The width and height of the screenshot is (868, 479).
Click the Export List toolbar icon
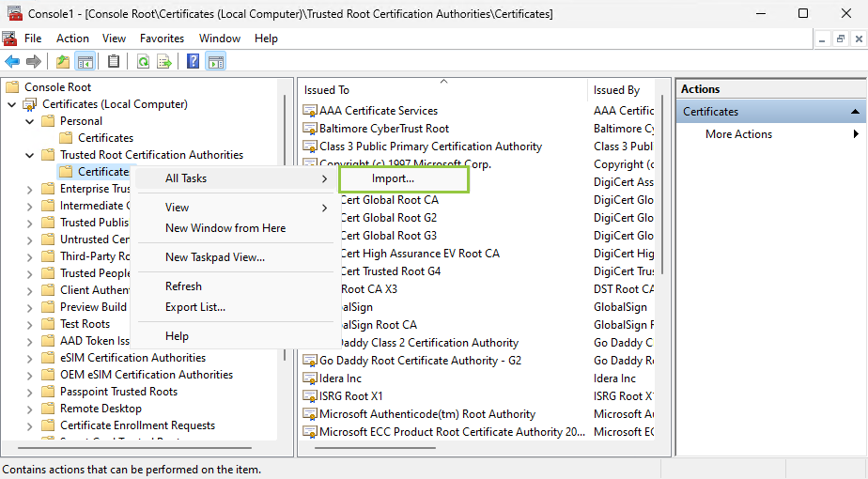(164, 62)
